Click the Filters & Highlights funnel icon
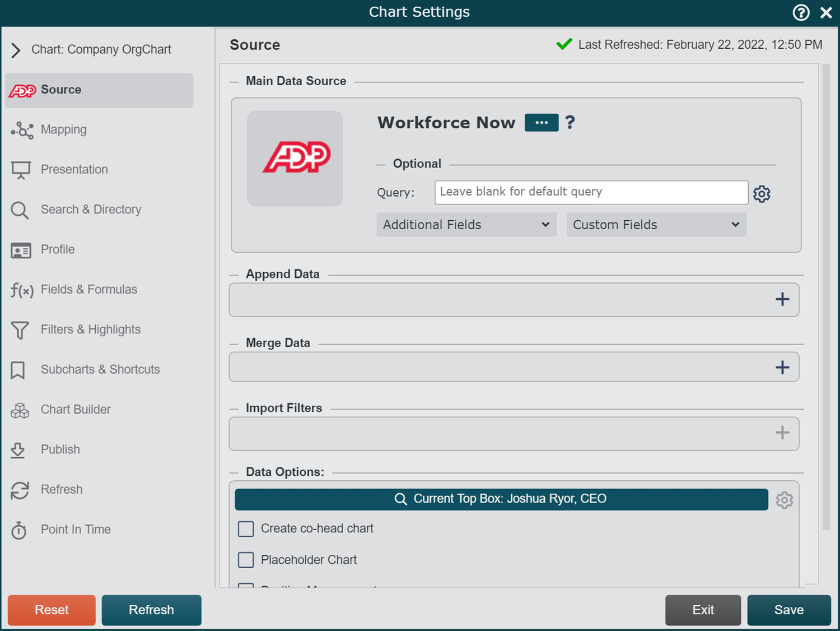The height and width of the screenshot is (631, 840). 20,330
